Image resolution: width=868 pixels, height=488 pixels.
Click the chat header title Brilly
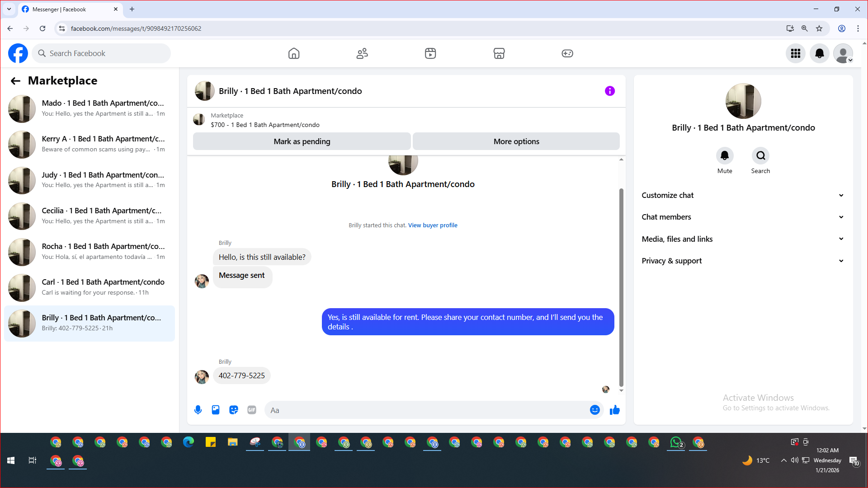click(x=290, y=91)
